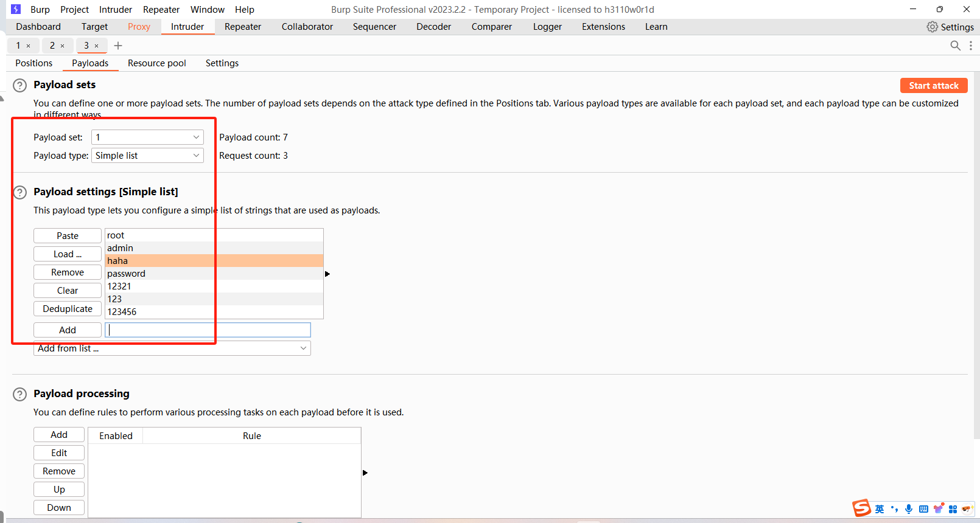Screen dimensions: 980x523
Task: Activate Sogou voice input microphone
Action: (909, 509)
